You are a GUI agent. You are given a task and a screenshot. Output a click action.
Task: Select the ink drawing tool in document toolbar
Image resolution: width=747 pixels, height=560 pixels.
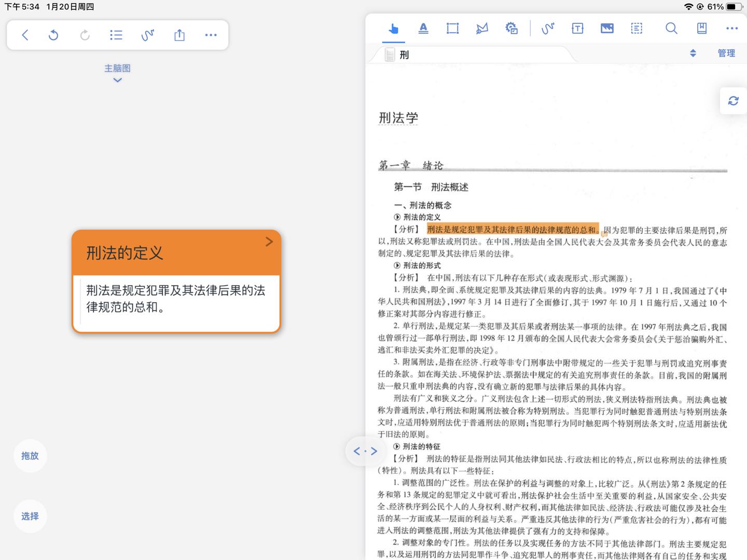(548, 29)
